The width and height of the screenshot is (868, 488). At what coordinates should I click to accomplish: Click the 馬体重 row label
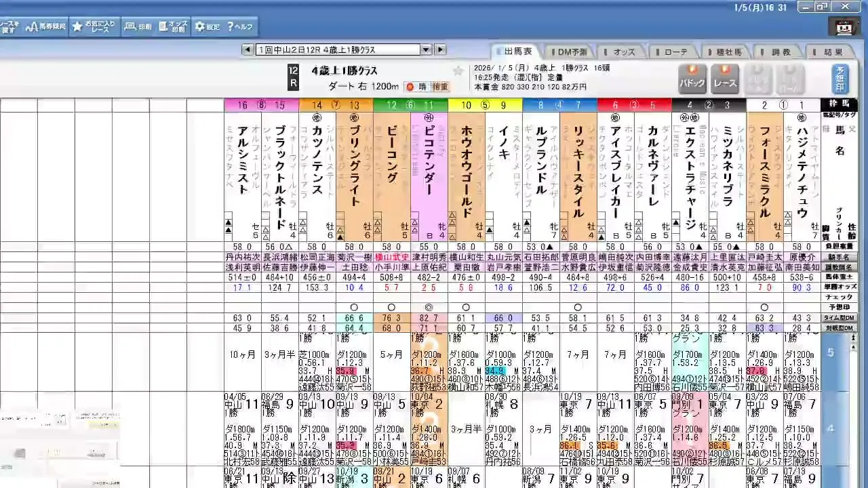tap(839, 277)
